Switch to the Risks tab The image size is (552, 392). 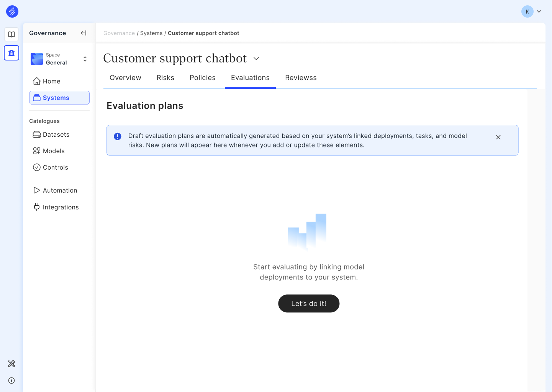[165, 78]
